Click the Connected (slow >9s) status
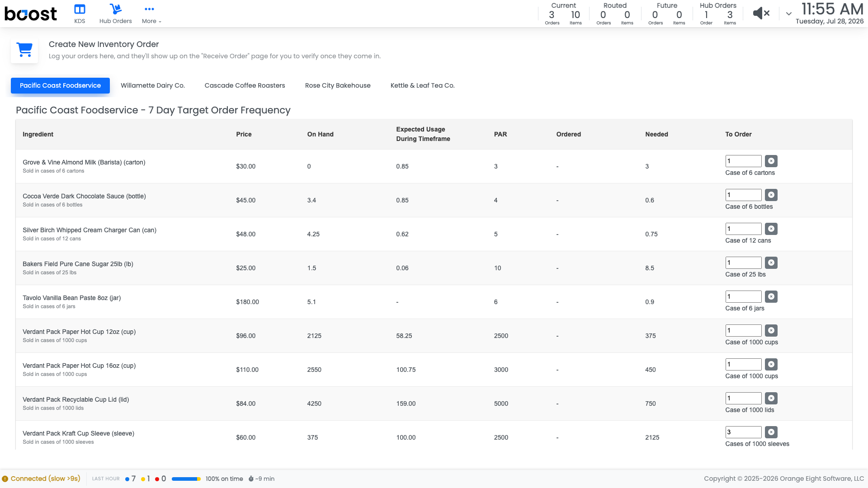 (x=45, y=479)
